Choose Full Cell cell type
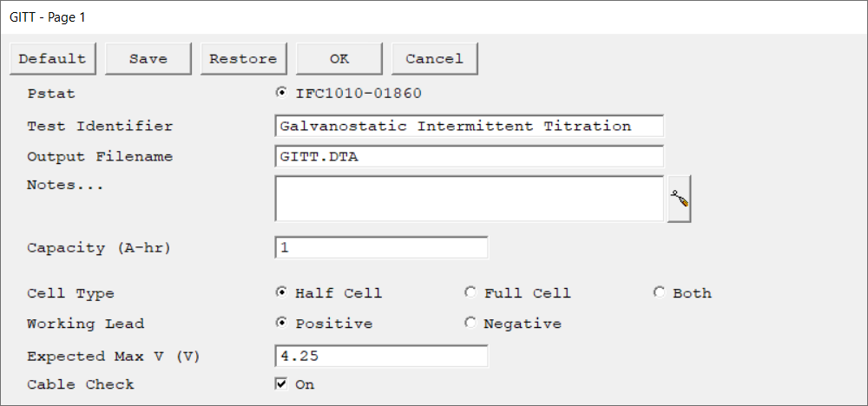Viewport: 868px width, 406px height. (x=470, y=293)
